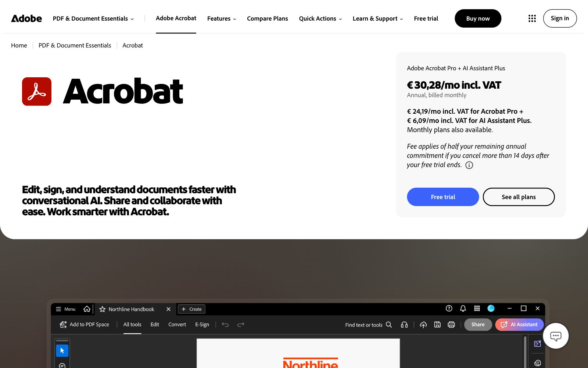Open the hamburger Menu in Acrobat window

pos(65,309)
